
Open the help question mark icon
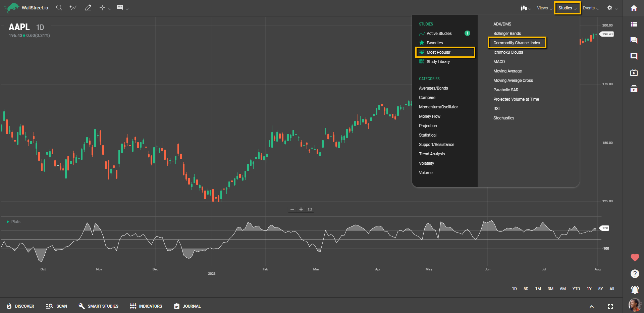tap(635, 274)
